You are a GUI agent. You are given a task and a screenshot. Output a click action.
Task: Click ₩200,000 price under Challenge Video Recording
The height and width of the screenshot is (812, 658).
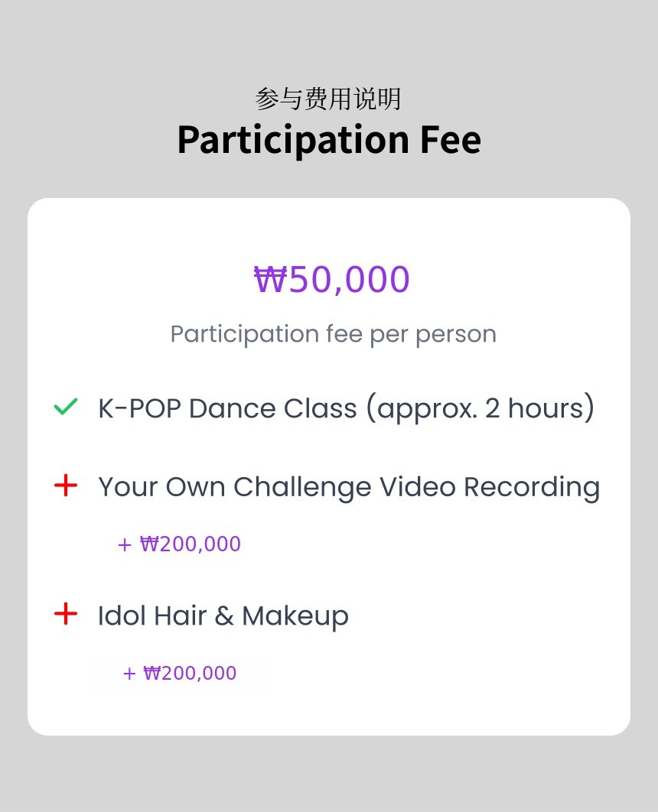[191, 544]
